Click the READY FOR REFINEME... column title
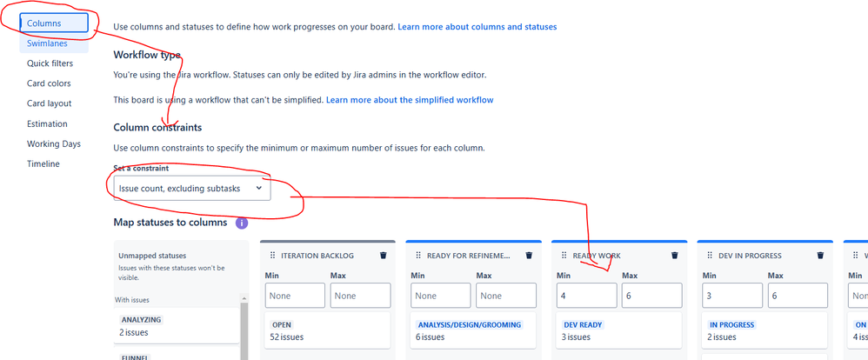This screenshot has height=360, width=868. [x=468, y=256]
